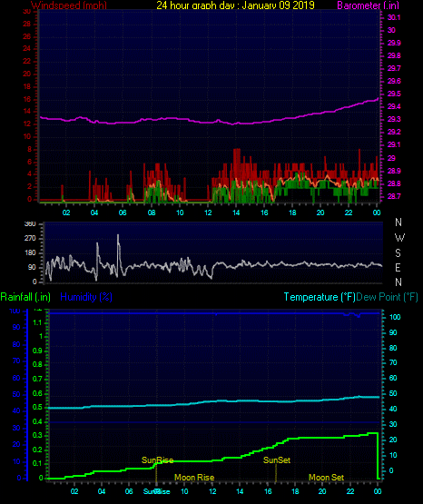Click hour 14 on wind graph axis
This screenshot has width=423, height=504.
pos(236,212)
